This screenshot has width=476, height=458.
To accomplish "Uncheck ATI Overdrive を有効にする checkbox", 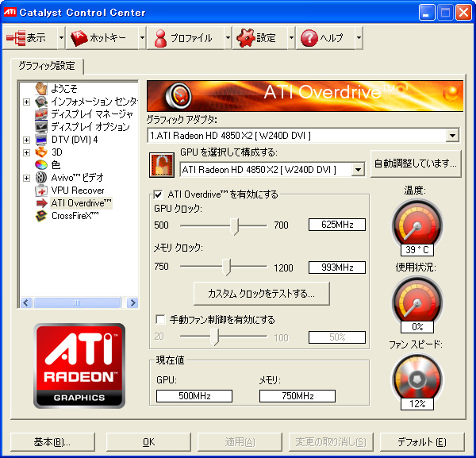I will [x=158, y=194].
